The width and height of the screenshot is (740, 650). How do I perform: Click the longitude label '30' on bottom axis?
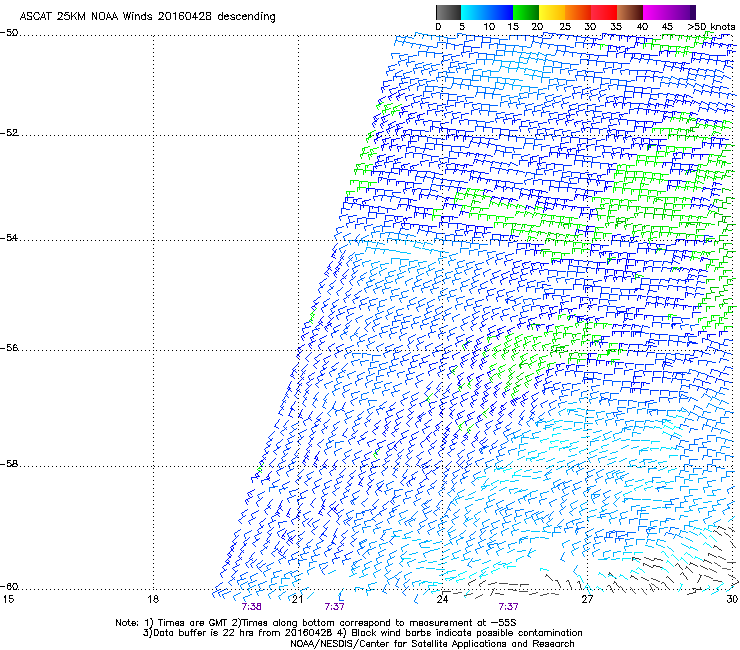[x=732, y=599]
